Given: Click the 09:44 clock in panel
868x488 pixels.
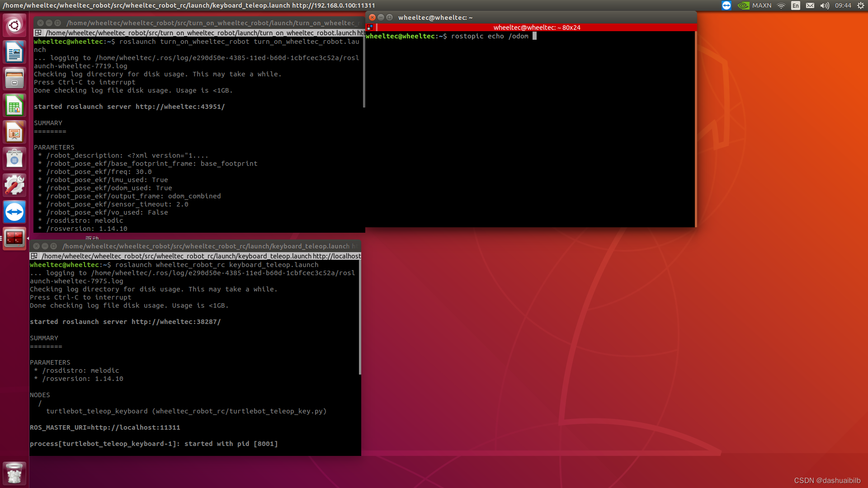Looking at the screenshot, I should point(843,5).
